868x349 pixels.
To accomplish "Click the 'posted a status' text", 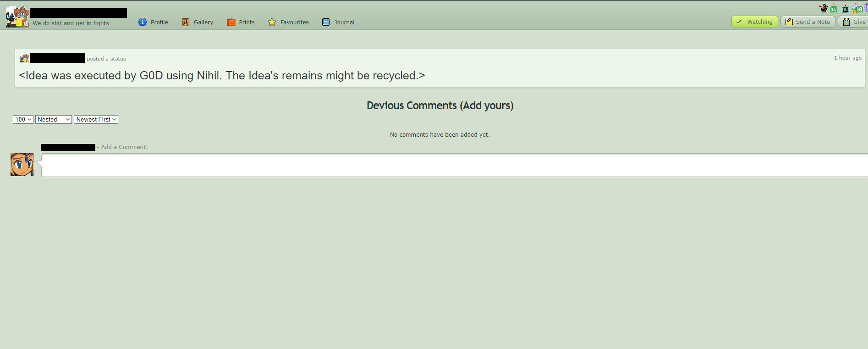I will tap(106, 59).
